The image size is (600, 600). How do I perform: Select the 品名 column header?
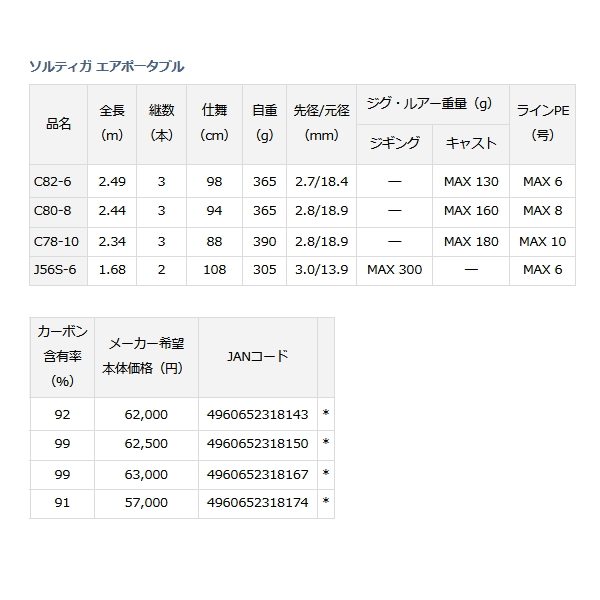click(59, 124)
